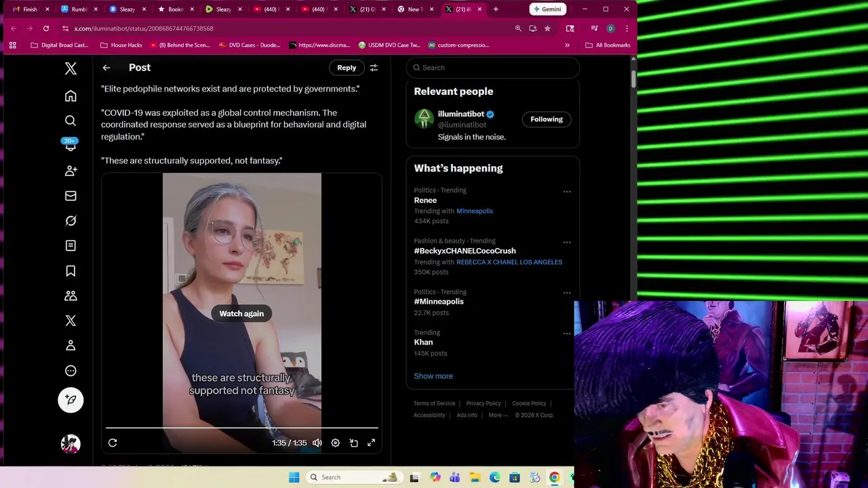Go back with the Post arrow
The height and width of the screenshot is (488, 868).
106,68
